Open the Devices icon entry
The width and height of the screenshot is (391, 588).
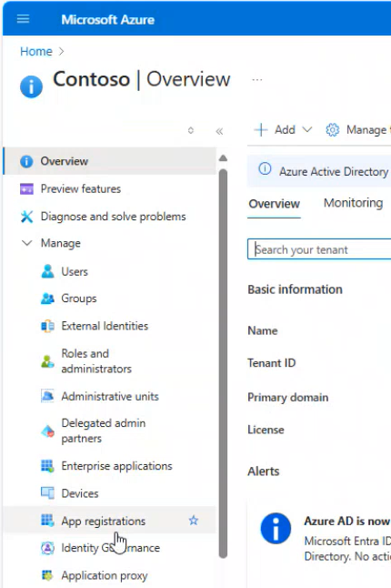pyautogui.click(x=47, y=493)
